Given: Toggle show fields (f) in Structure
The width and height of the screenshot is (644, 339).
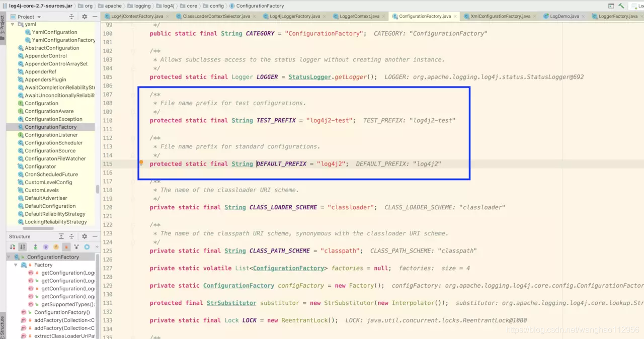Looking at the screenshot, I should pos(56,247).
